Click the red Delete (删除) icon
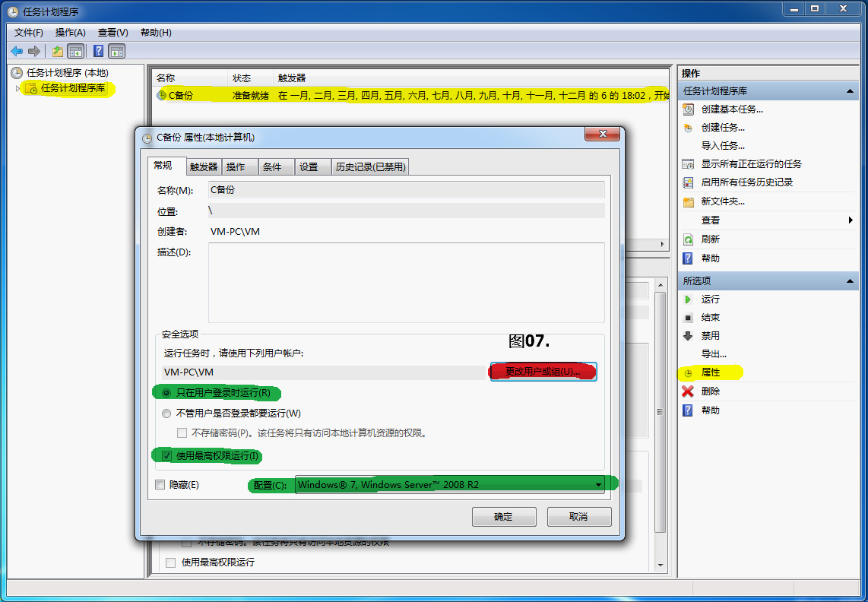This screenshot has height=602, width=868. 688,391
